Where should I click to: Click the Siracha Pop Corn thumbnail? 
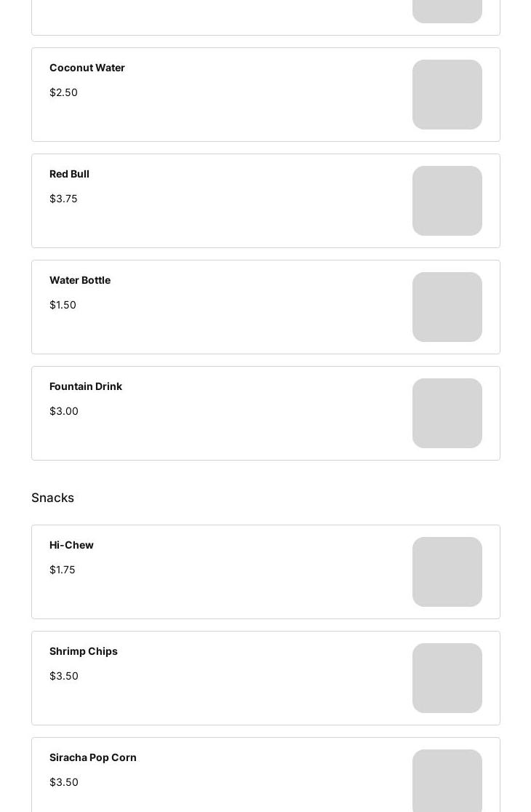(x=447, y=781)
